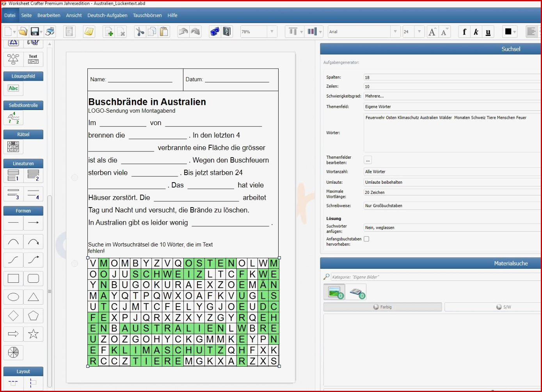Open an existing worksheet file with folder icon
This screenshot has width=542, height=392.
pyautogui.click(x=23, y=32)
